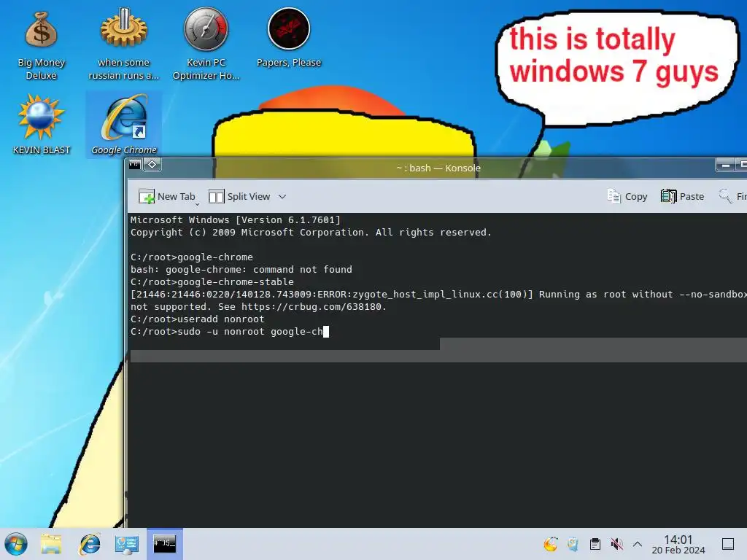This screenshot has width=747, height=560.
Task: Click New Tab in Konsole toolbar
Action: pos(167,196)
